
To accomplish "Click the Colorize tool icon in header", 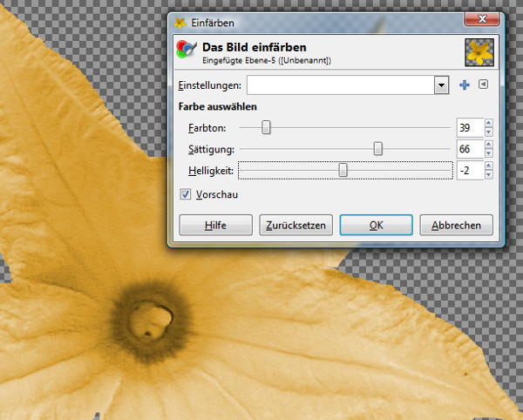I will (187, 50).
